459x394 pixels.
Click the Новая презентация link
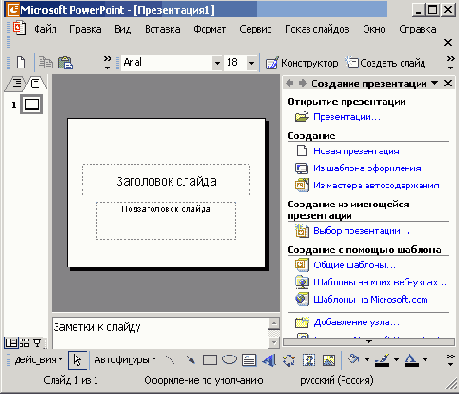click(x=356, y=151)
